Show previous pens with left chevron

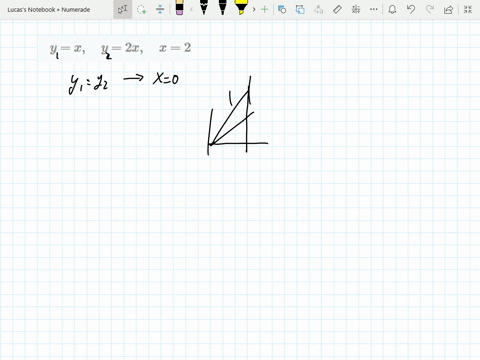point(191,9)
